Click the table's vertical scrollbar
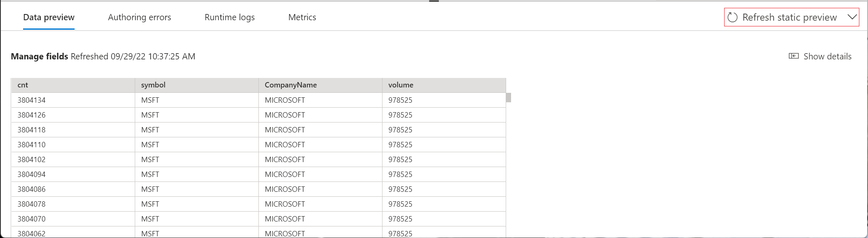The height and width of the screenshot is (238, 868). [x=509, y=98]
